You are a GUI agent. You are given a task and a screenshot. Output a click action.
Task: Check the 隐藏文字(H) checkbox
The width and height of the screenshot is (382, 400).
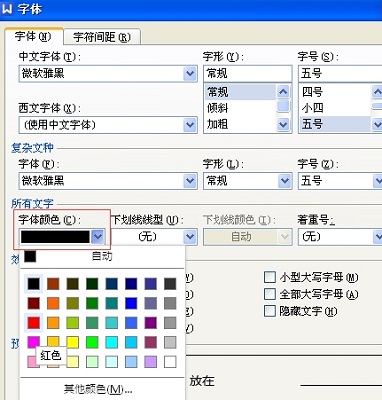click(x=269, y=311)
